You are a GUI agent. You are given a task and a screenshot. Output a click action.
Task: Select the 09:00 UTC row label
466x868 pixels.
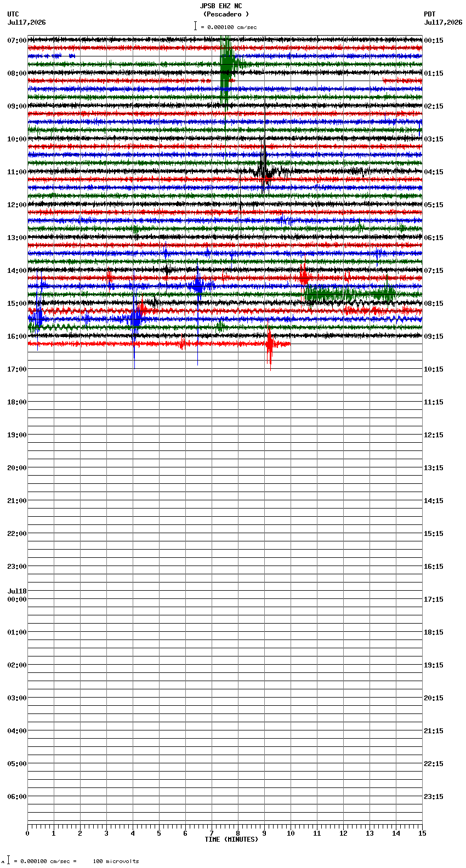click(x=17, y=106)
